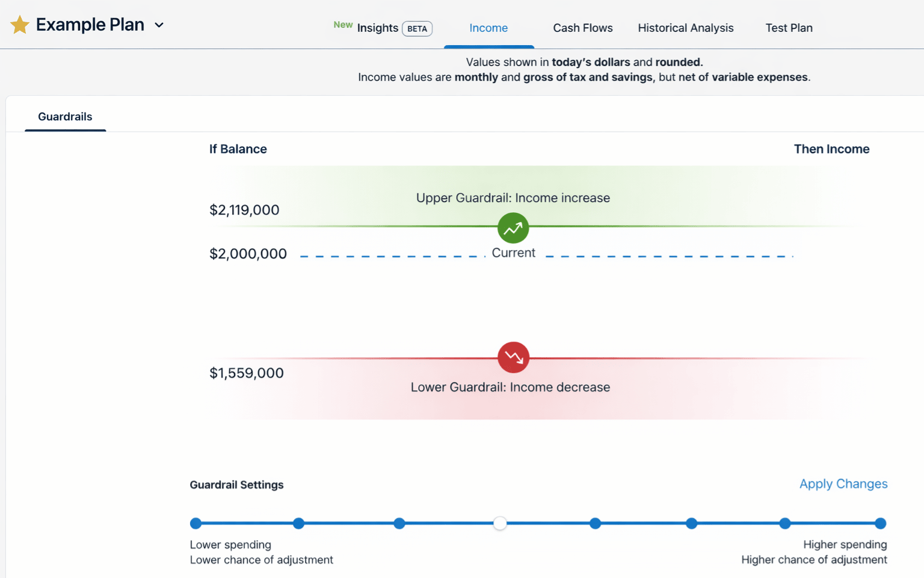
Task: Go to Historical Analysis tab
Action: pyautogui.click(x=685, y=28)
